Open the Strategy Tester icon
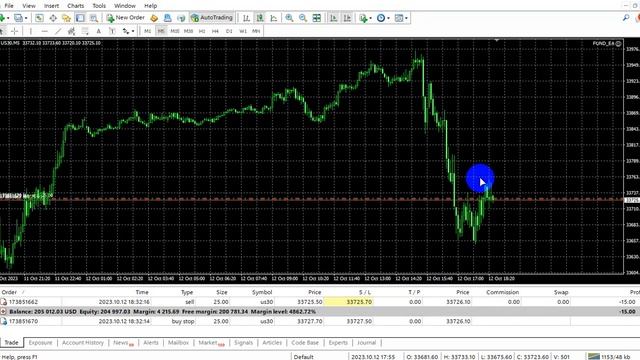The image size is (640, 360). click(94, 18)
